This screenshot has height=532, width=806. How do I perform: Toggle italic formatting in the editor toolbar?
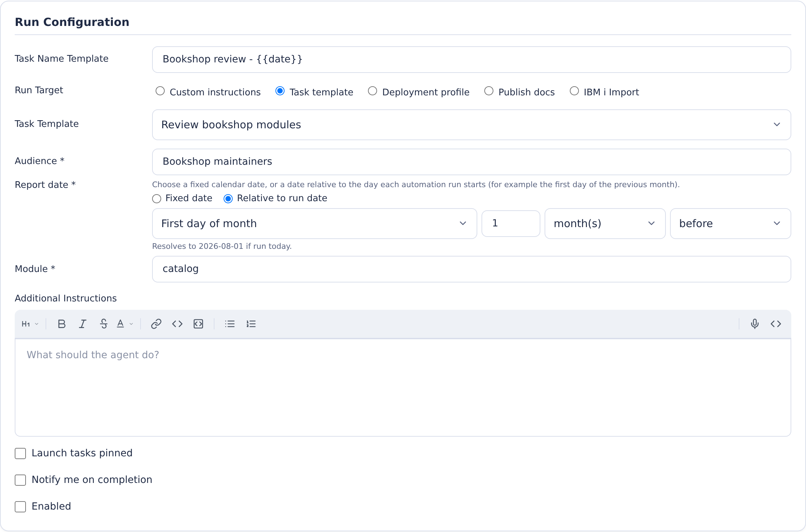[x=82, y=324]
